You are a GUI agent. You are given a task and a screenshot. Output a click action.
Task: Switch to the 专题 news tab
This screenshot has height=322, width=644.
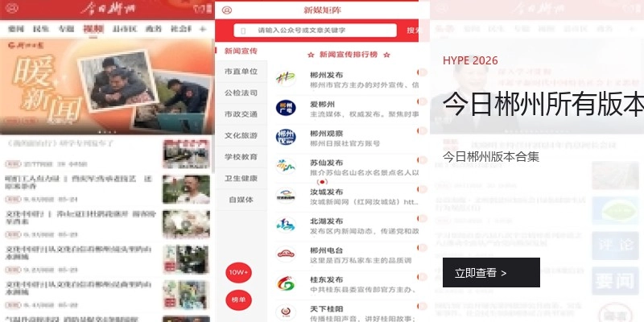point(66,29)
